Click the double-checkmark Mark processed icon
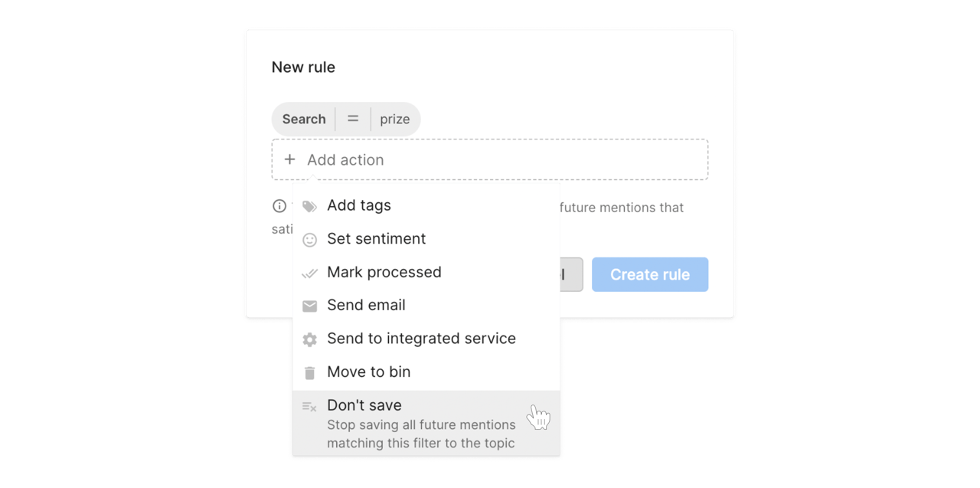Viewport: 980px width, 488px height. point(309,273)
